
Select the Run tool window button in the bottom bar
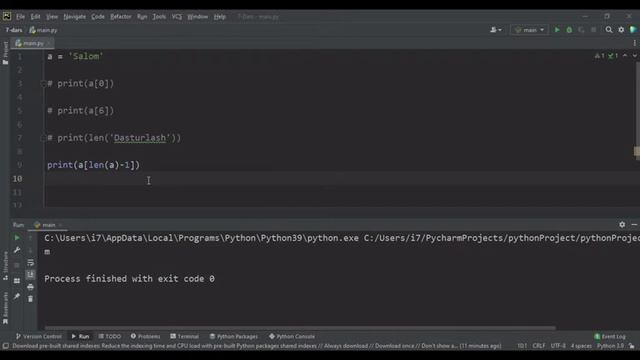click(80, 336)
